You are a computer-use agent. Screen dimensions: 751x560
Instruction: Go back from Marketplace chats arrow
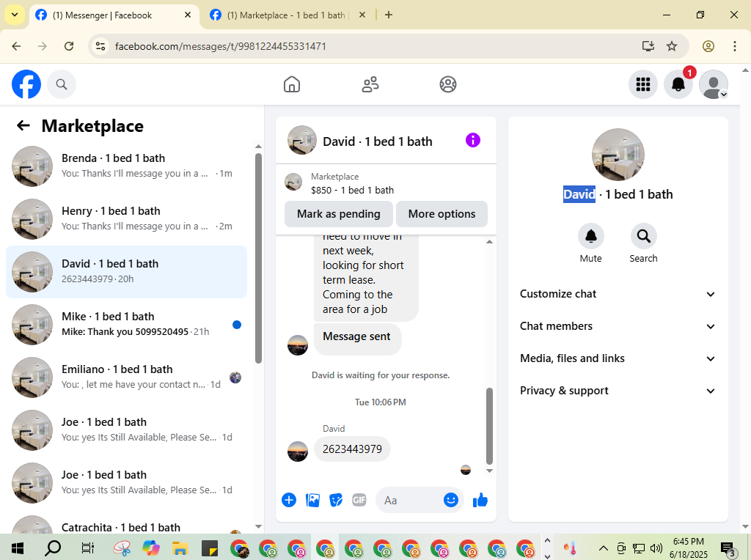pos(23,125)
